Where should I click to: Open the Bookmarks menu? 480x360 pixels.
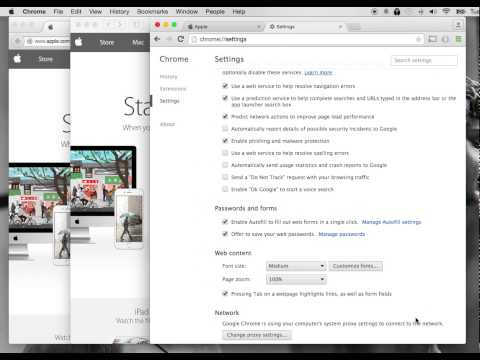[152, 12]
